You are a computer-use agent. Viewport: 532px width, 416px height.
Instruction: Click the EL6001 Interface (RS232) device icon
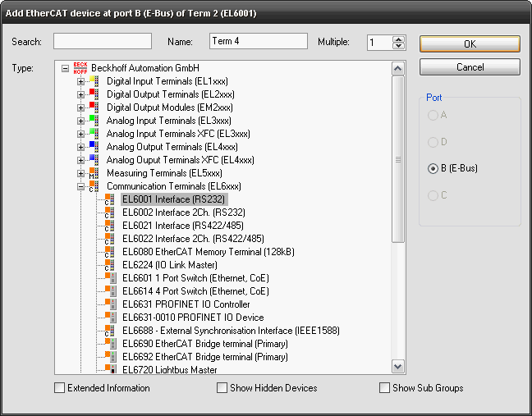(x=109, y=199)
